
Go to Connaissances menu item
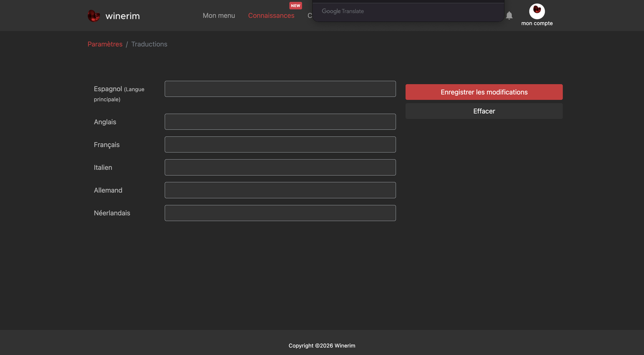271,15
